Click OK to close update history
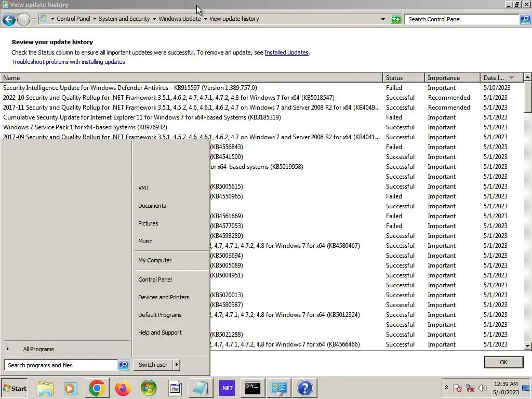This screenshot has width=532, height=399. 503,362
